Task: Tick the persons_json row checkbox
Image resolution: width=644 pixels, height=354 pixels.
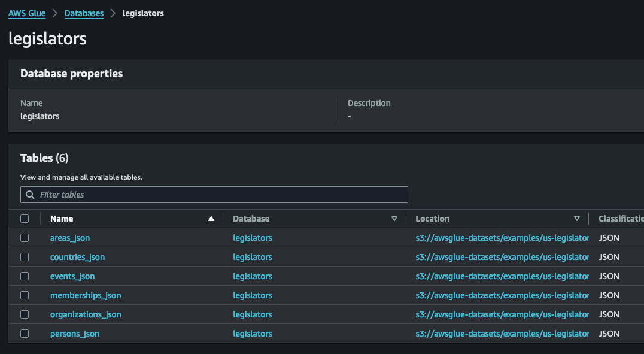Action: pyautogui.click(x=25, y=334)
